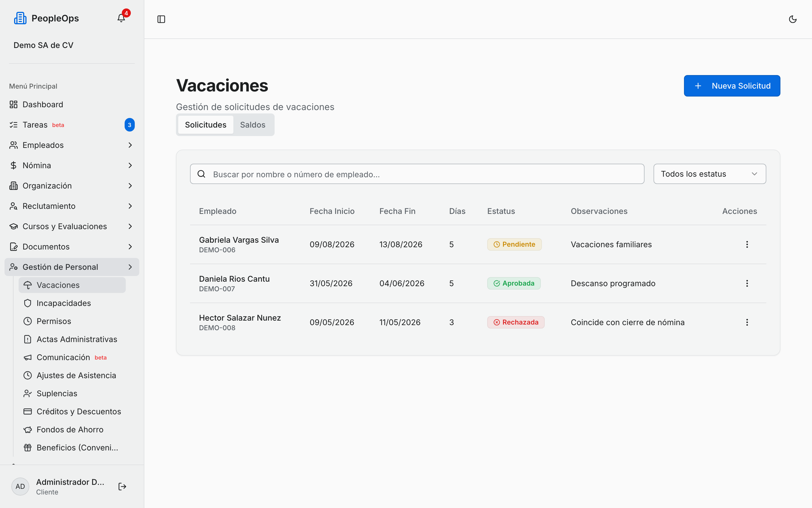Open the notifications bell
The height and width of the screenshot is (508, 812).
[x=121, y=18]
